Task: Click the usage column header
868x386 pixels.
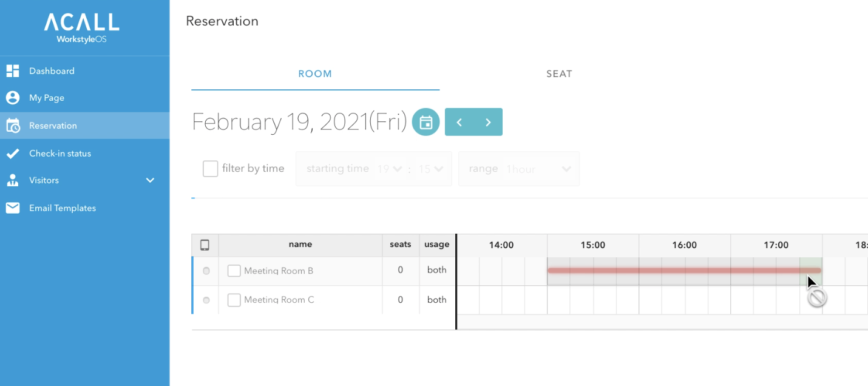Action: [x=437, y=245]
